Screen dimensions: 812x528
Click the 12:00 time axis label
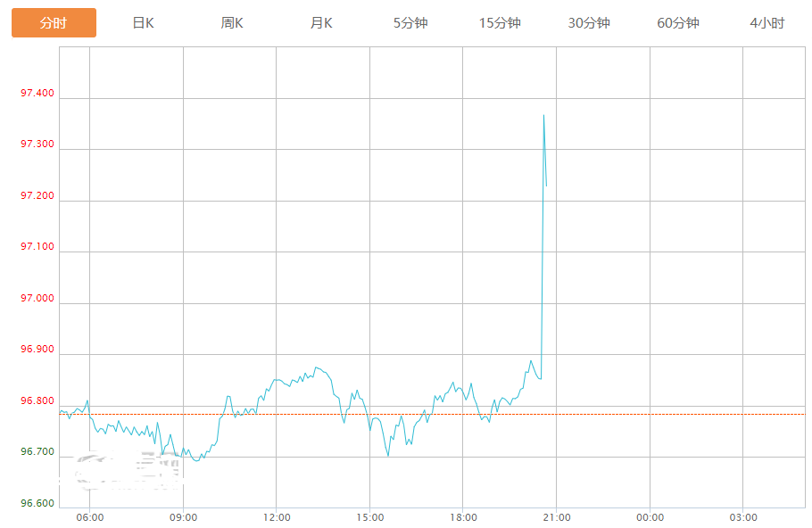pyautogui.click(x=277, y=517)
